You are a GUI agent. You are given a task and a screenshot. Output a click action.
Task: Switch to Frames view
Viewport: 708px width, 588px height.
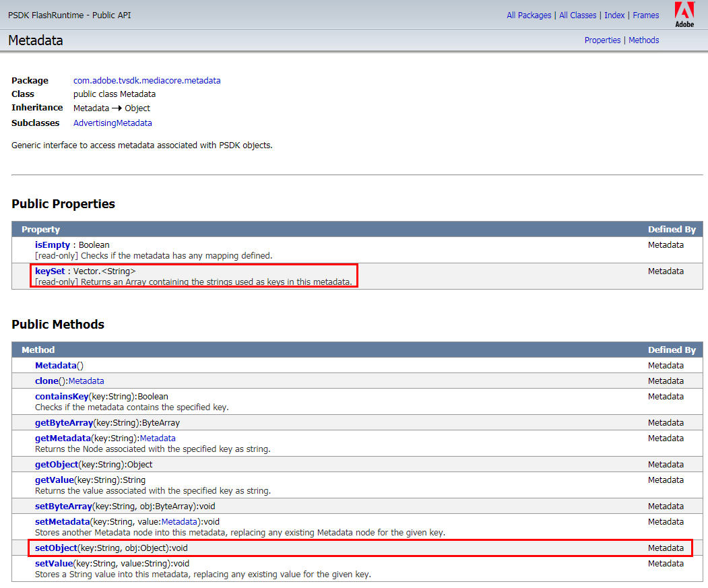pyautogui.click(x=645, y=15)
